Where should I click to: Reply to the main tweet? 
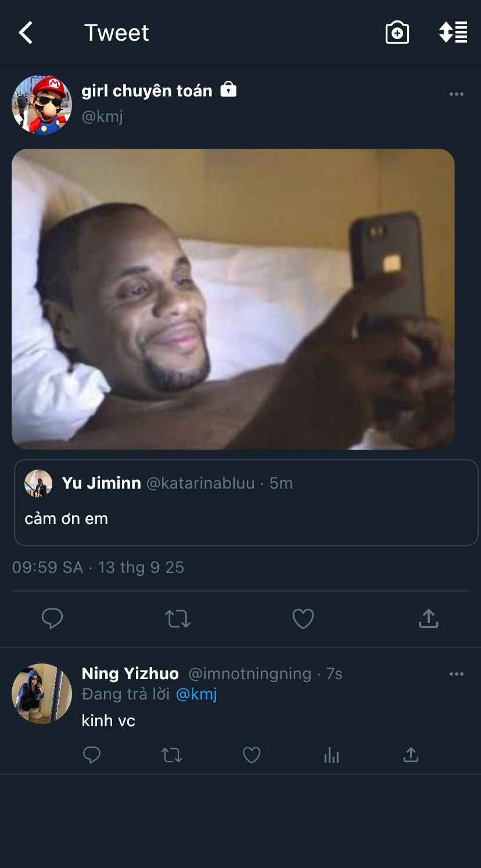click(x=52, y=619)
